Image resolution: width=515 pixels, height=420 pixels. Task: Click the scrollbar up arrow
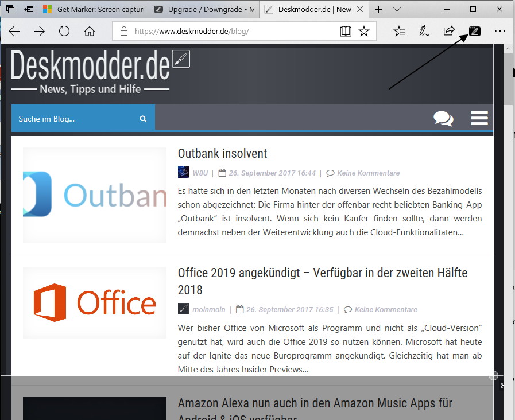(509, 49)
